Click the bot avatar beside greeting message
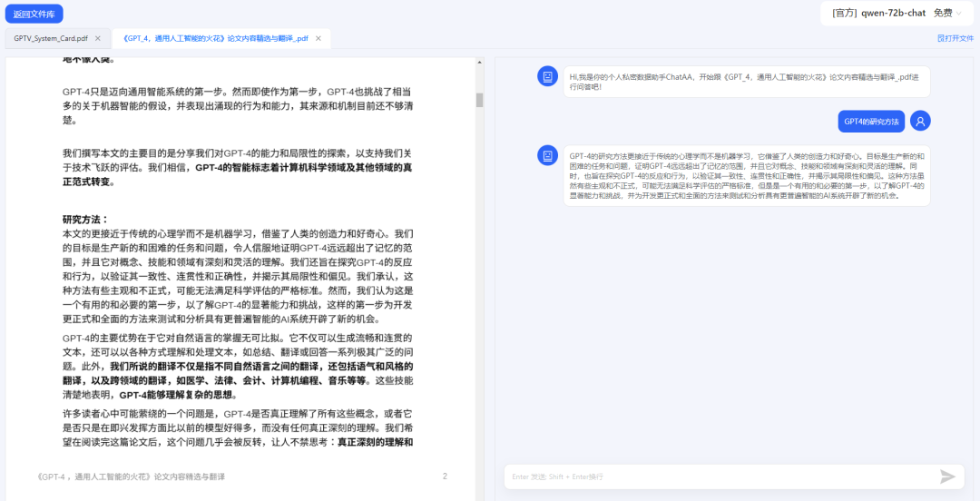The width and height of the screenshot is (980, 501). pyautogui.click(x=547, y=76)
